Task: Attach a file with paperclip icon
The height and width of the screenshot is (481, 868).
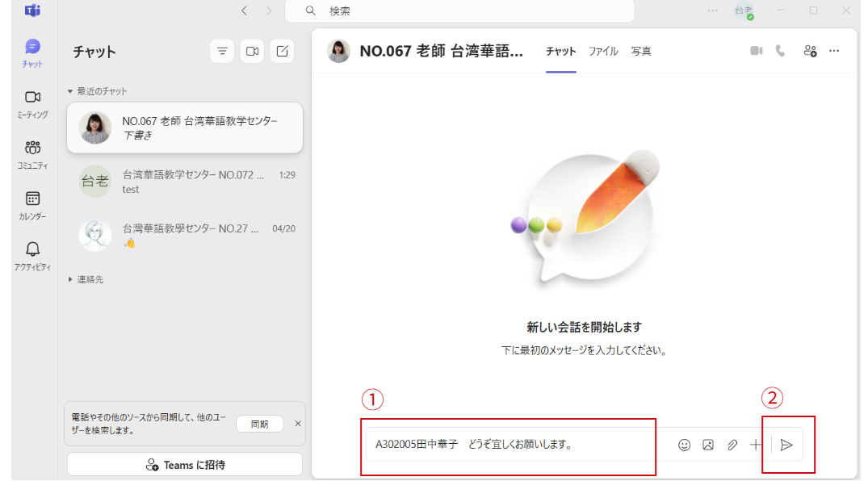Action: (x=732, y=445)
